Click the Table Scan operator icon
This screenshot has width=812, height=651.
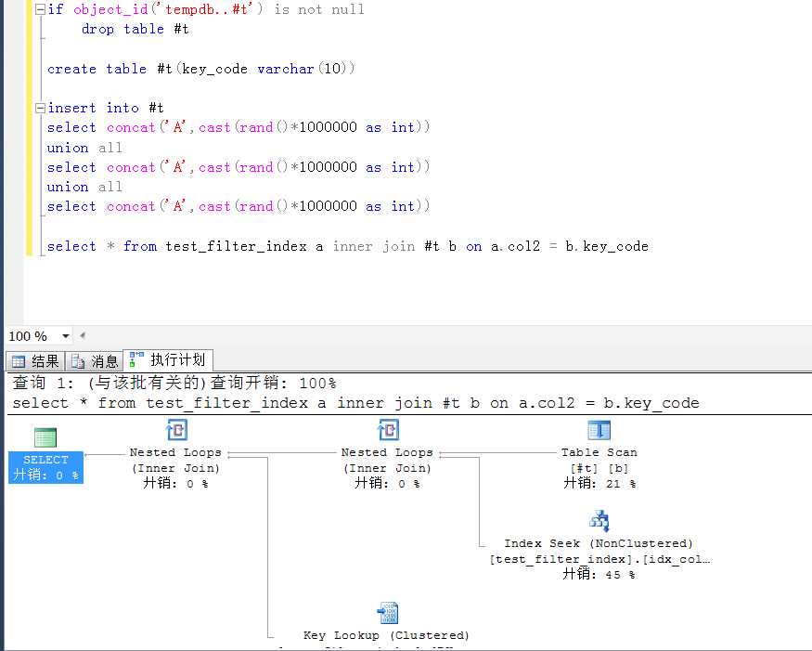tap(599, 430)
